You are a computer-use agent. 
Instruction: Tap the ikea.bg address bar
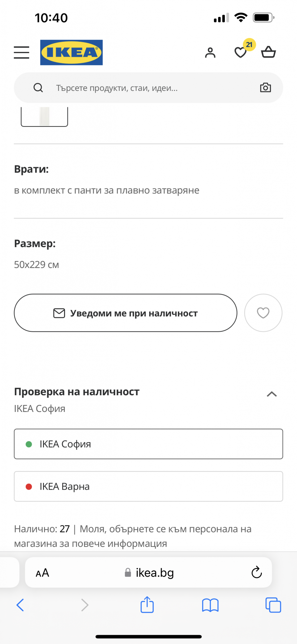coord(149,573)
